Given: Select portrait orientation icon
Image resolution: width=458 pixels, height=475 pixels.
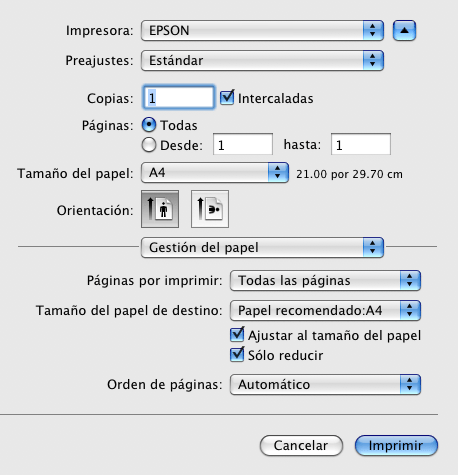Looking at the screenshot, I should [160, 209].
